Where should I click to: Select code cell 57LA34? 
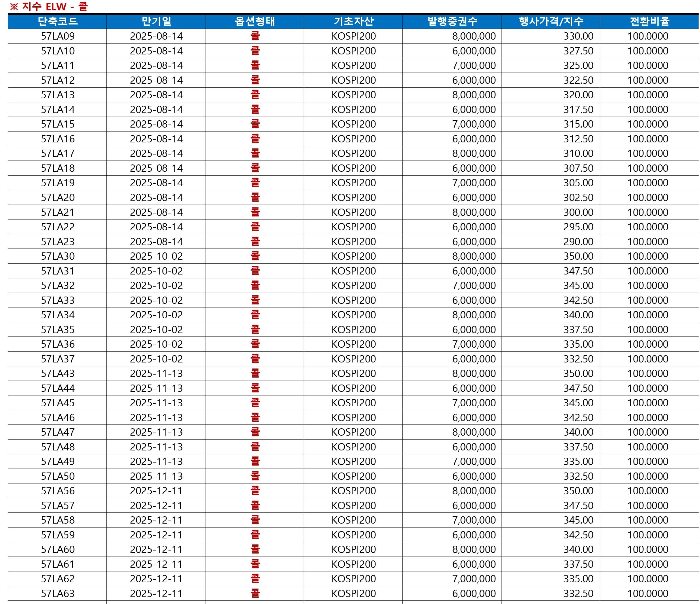[58, 315]
